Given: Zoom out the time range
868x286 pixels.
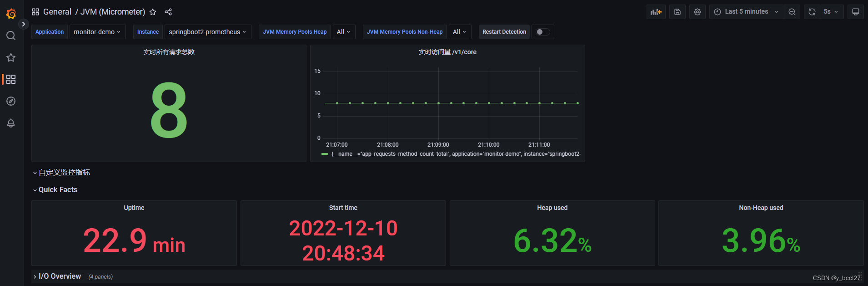Looking at the screenshot, I should [x=792, y=12].
